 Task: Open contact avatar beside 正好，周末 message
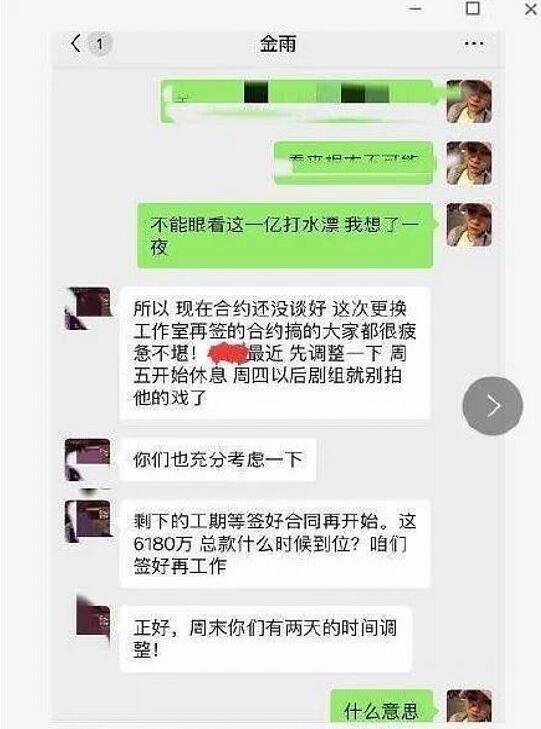coord(93,615)
